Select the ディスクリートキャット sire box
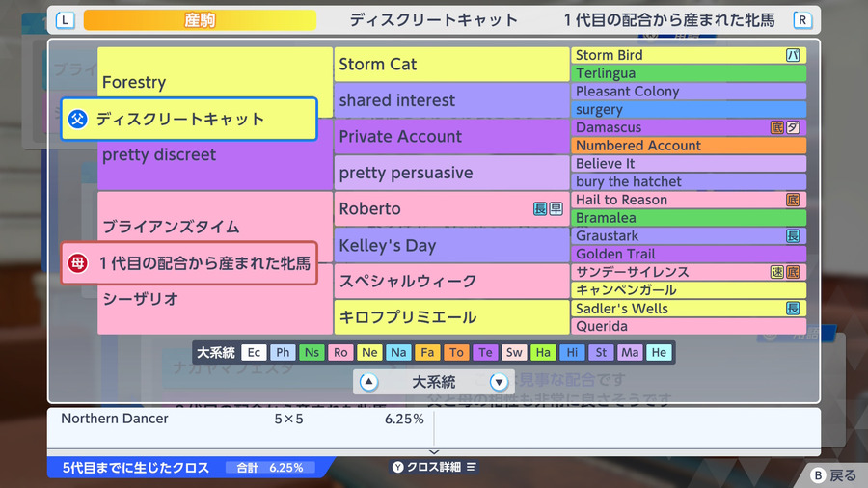868x488 pixels. pos(189,119)
